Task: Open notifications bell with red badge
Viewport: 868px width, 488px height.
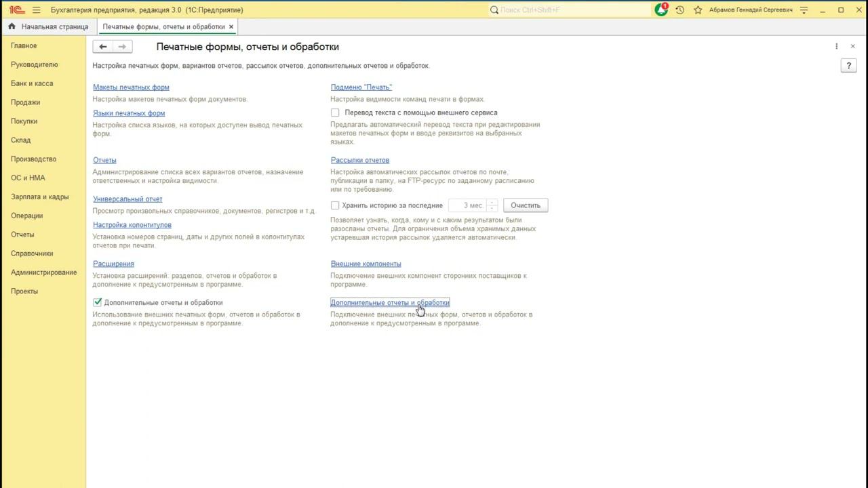Action: tap(661, 9)
